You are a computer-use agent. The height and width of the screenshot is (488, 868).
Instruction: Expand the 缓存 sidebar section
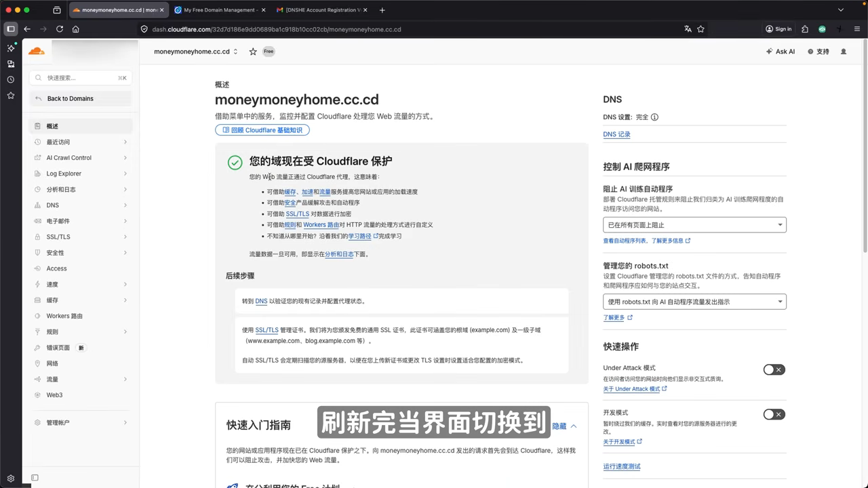tap(81, 300)
